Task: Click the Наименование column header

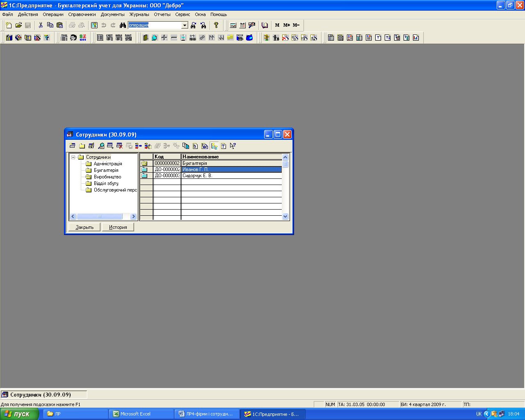Action: [232, 157]
